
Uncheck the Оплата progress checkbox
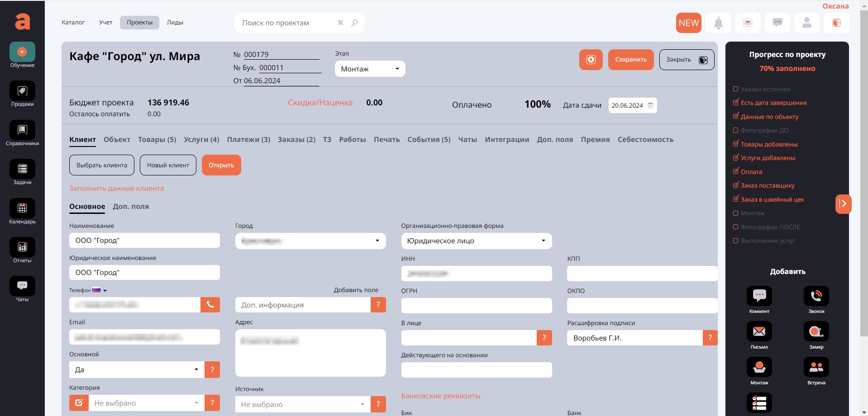coord(735,172)
